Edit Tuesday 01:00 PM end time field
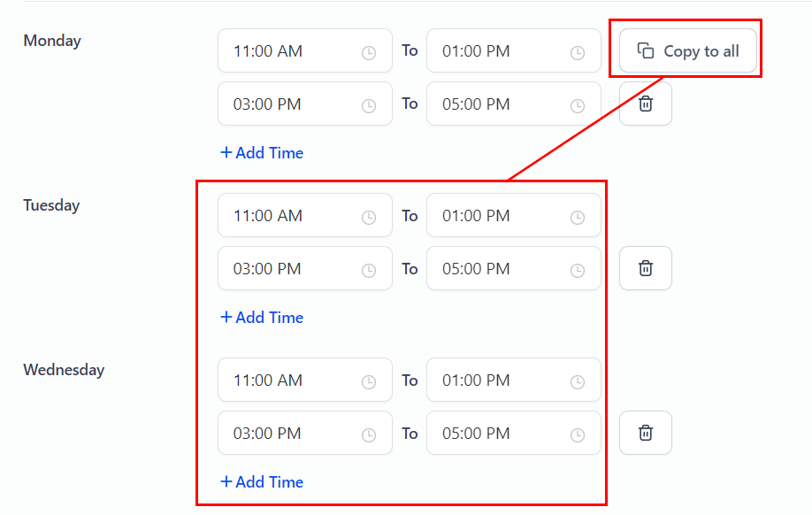 (x=495, y=216)
